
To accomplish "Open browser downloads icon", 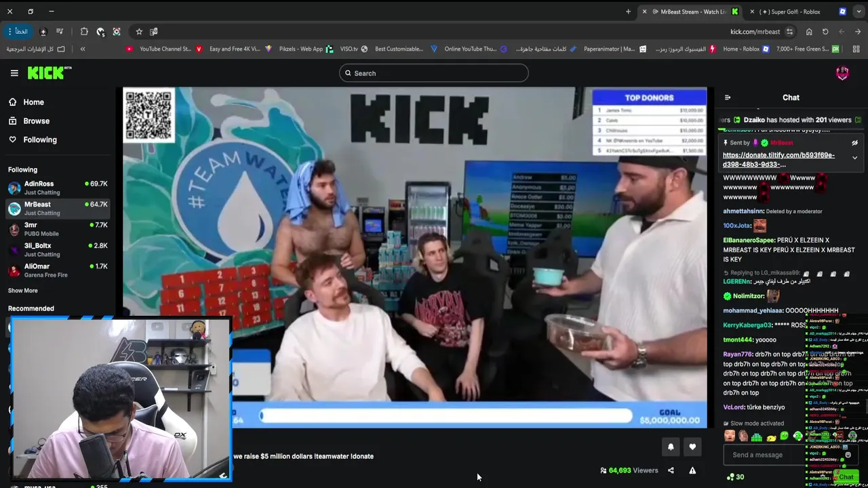I will 43,32.
